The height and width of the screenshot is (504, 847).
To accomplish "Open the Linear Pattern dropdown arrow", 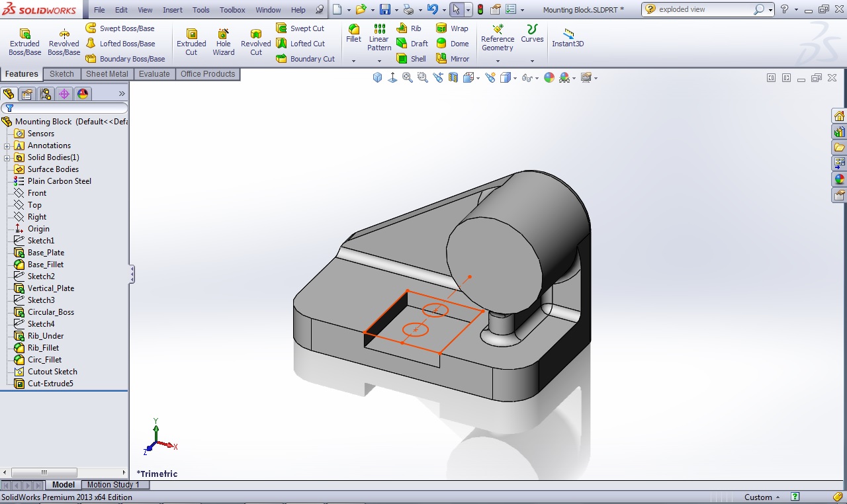I will (379, 61).
